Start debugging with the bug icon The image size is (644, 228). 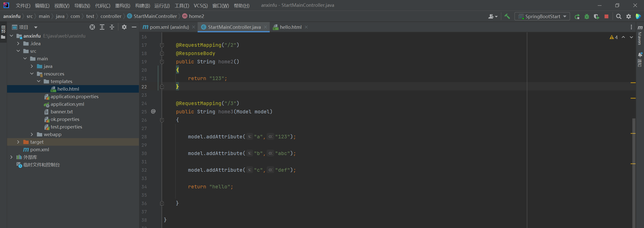[587, 16]
